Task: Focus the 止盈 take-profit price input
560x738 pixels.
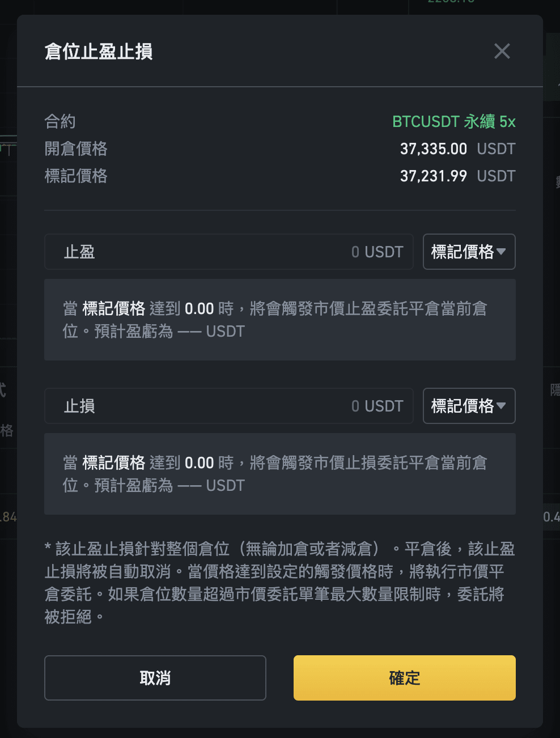Action: [x=229, y=252]
